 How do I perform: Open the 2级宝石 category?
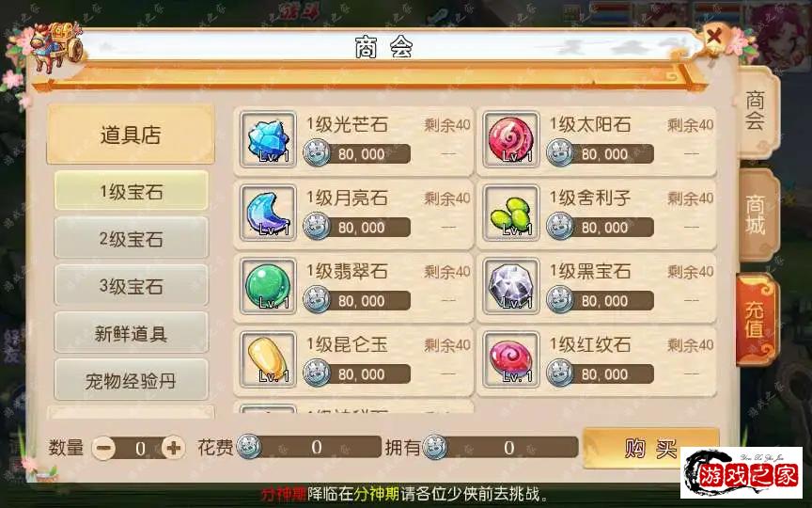[x=131, y=238]
